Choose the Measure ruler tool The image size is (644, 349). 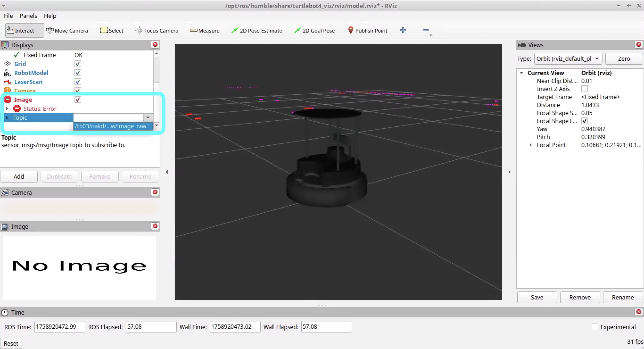(x=205, y=30)
